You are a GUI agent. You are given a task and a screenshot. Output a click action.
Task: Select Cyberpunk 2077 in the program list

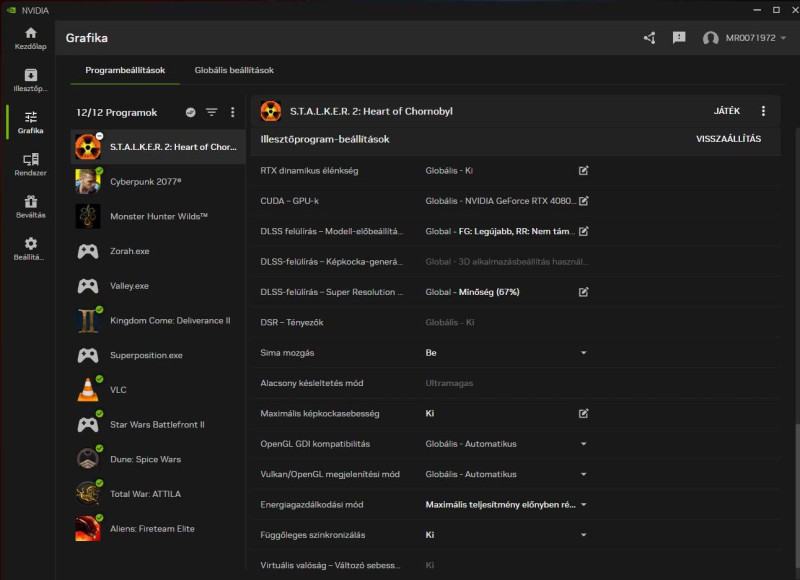(146, 181)
